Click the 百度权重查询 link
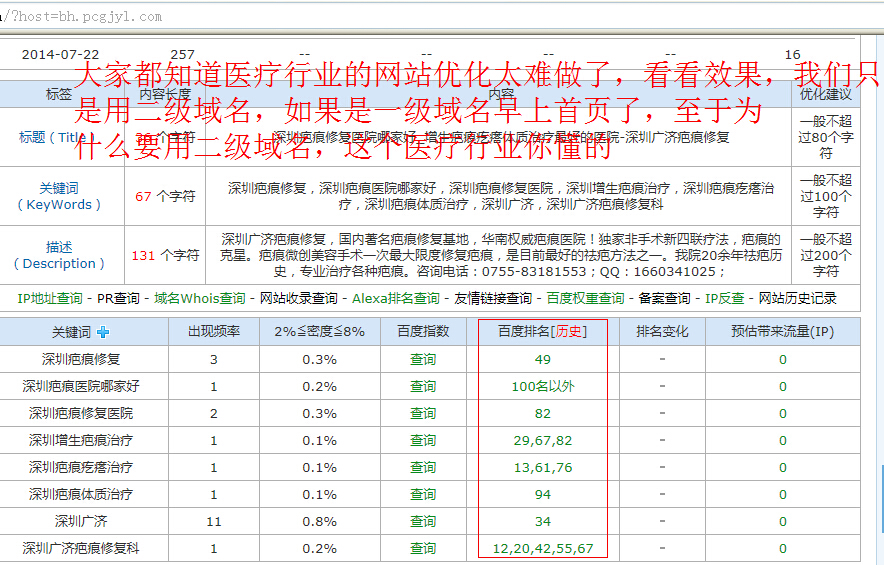This screenshot has width=884, height=565. (585, 298)
